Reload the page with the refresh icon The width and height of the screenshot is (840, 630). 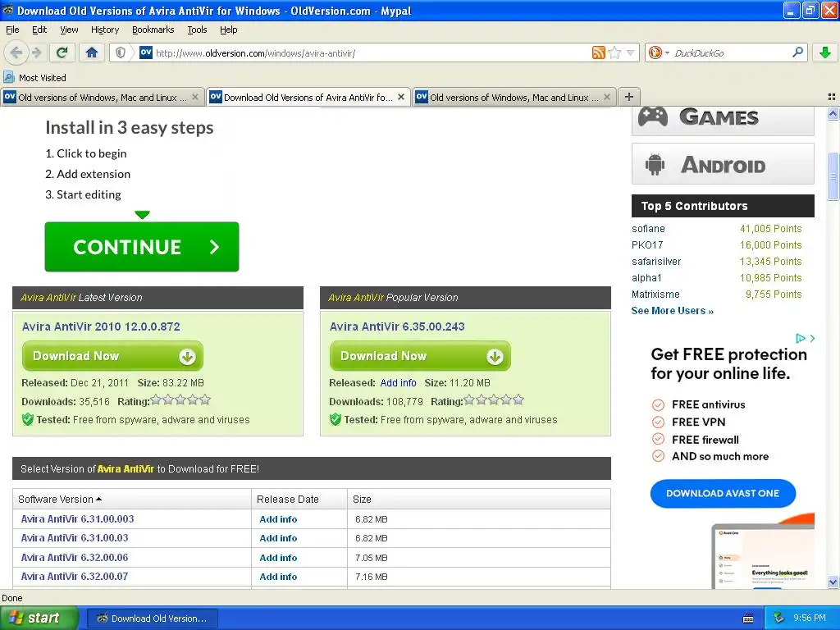62,52
